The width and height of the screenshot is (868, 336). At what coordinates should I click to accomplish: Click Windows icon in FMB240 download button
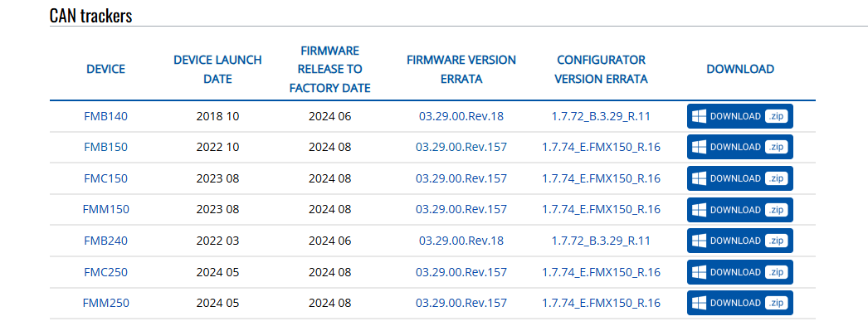(x=699, y=241)
